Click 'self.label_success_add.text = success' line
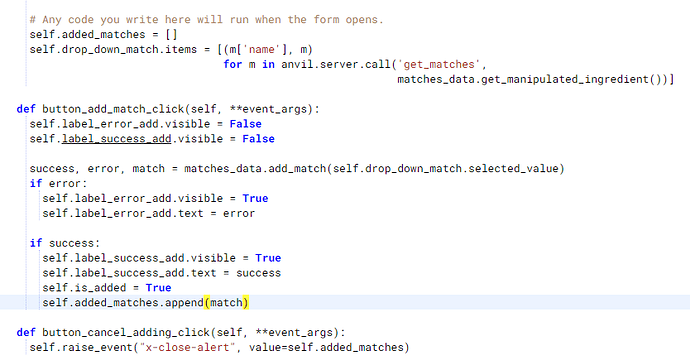Viewport: 690px width, 364px height. click(161, 273)
